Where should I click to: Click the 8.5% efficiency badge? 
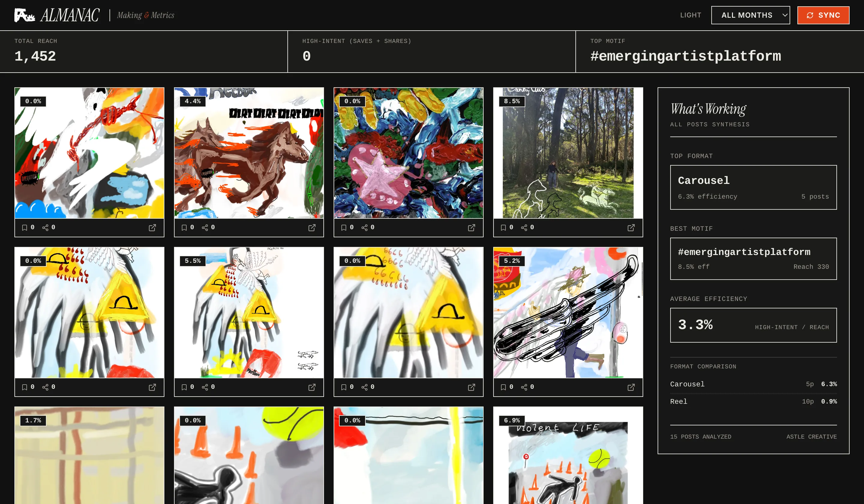[512, 101]
